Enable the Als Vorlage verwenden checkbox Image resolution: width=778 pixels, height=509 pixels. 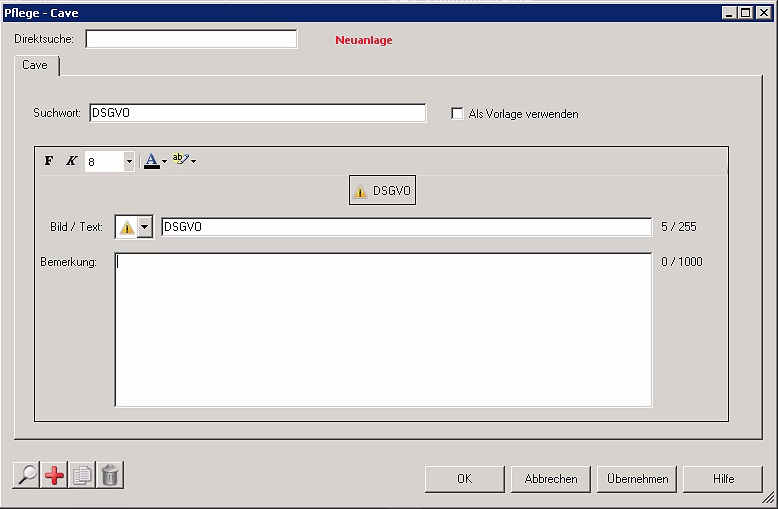click(x=457, y=113)
